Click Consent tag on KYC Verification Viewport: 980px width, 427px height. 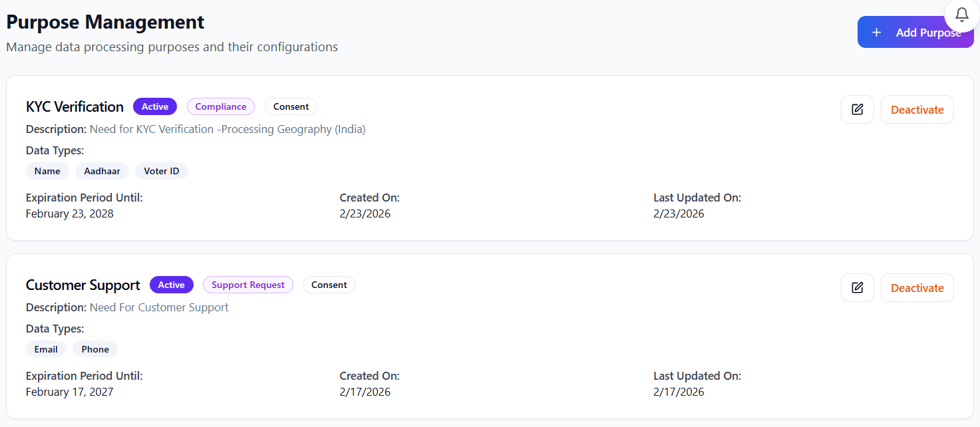291,106
